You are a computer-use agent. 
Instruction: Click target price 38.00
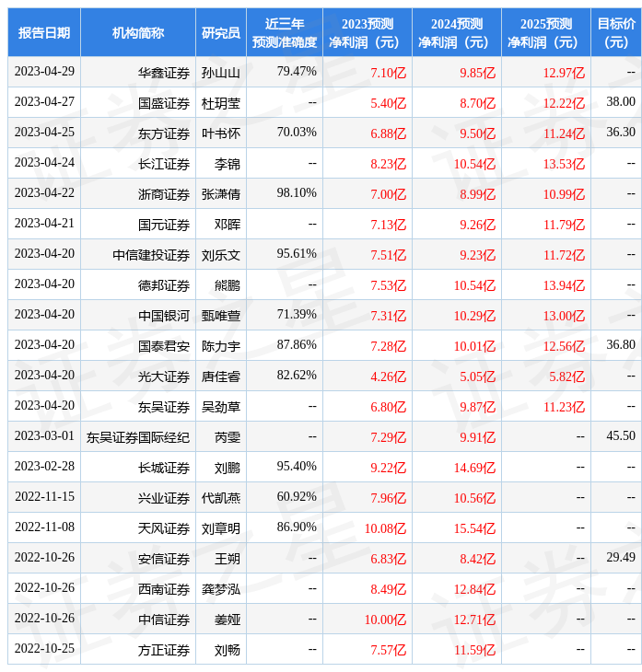tap(620, 101)
